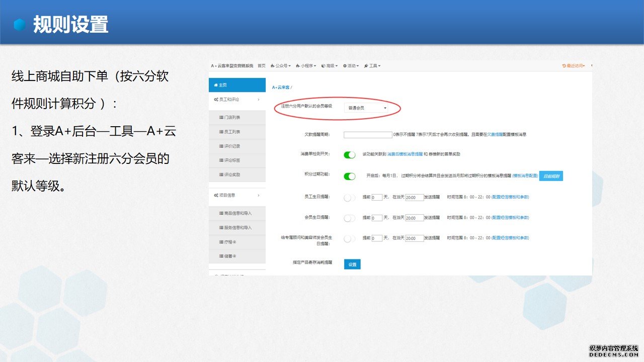Expand the 员工和评论 sidebar section

coord(237,100)
